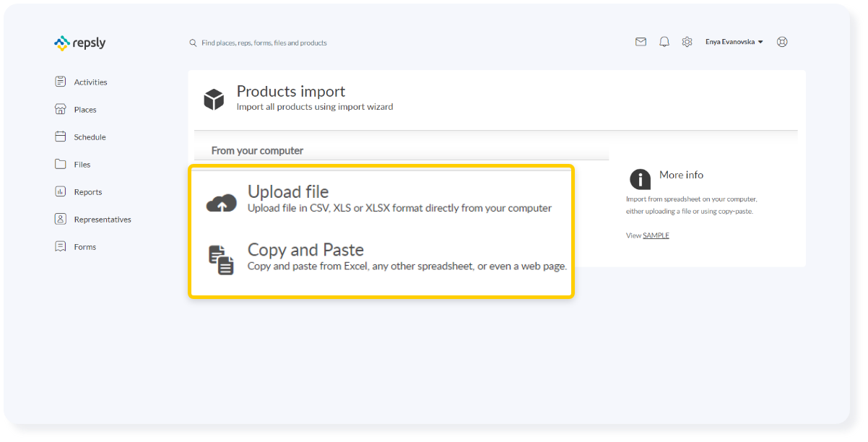868x442 pixels.
Task: Click the search magnifier icon
Action: 193,43
